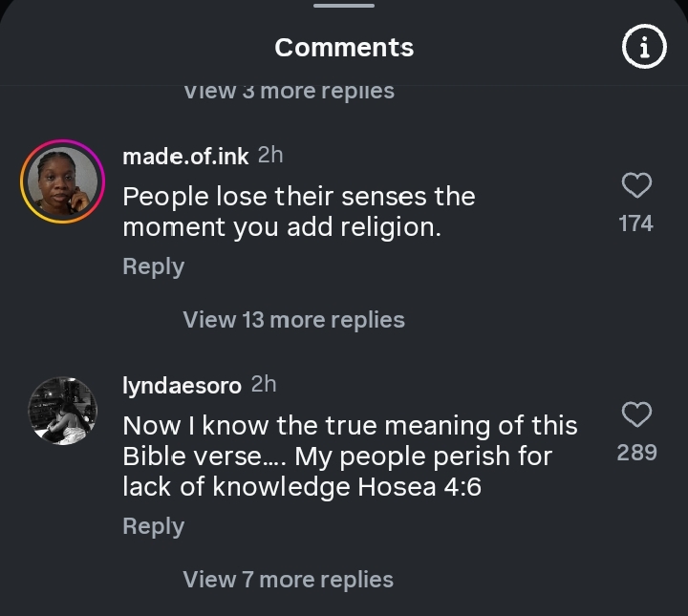Viewport: 688px width, 616px height.
Task: Open the comments info icon
Action: [644, 48]
